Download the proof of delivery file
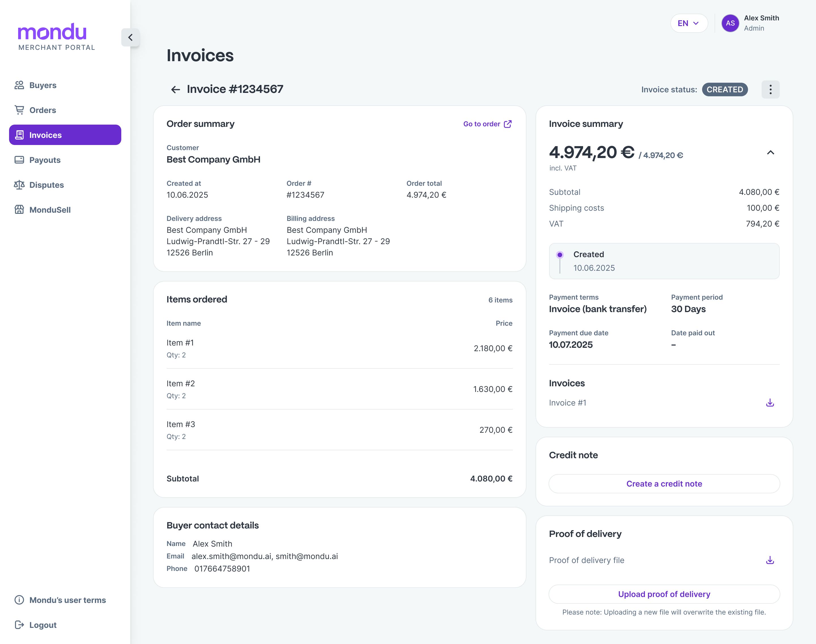The image size is (816, 644). point(770,560)
